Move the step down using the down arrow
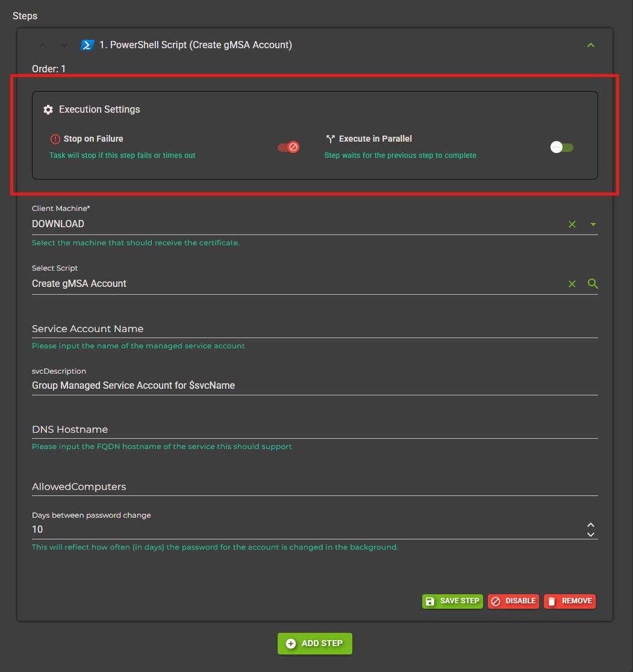The height and width of the screenshot is (672, 633). [x=64, y=45]
